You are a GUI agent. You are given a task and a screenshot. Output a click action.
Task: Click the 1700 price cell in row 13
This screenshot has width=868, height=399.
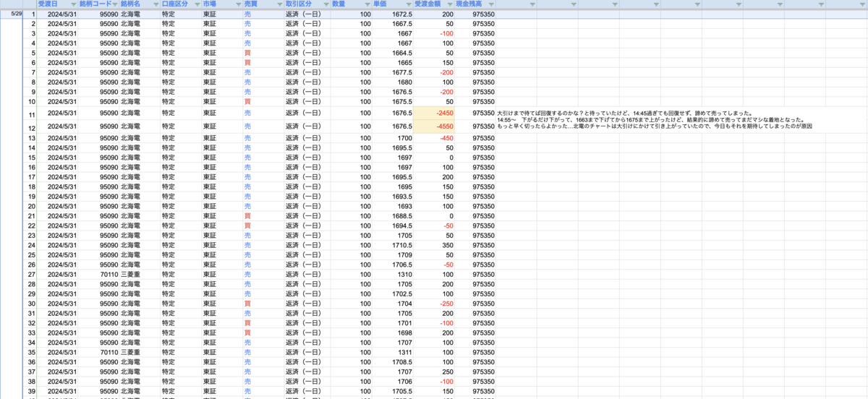[x=393, y=138]
